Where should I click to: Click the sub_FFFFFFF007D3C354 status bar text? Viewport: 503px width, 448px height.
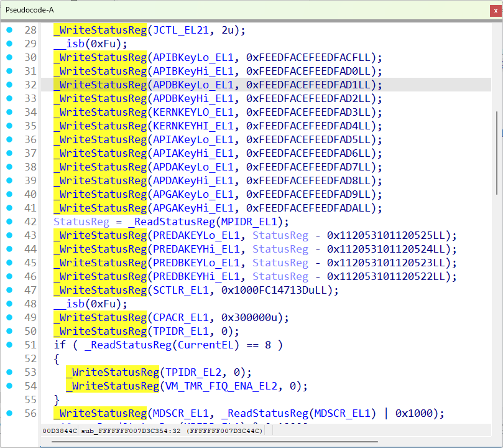131,431
